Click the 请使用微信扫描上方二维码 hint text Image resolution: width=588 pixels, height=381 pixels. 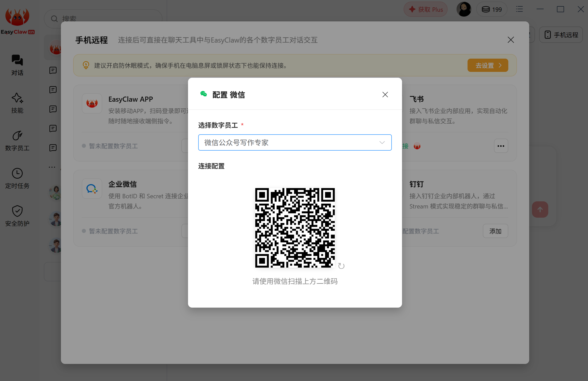295,281
